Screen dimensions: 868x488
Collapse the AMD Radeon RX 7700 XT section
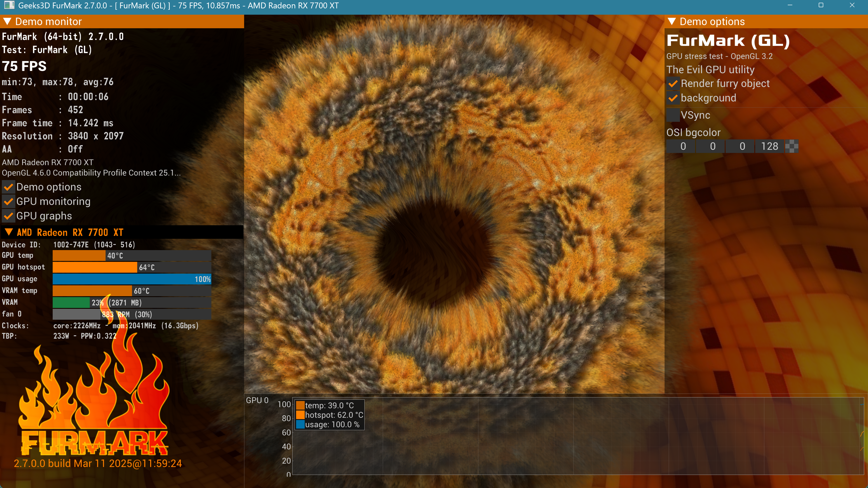tap(9, 232)
